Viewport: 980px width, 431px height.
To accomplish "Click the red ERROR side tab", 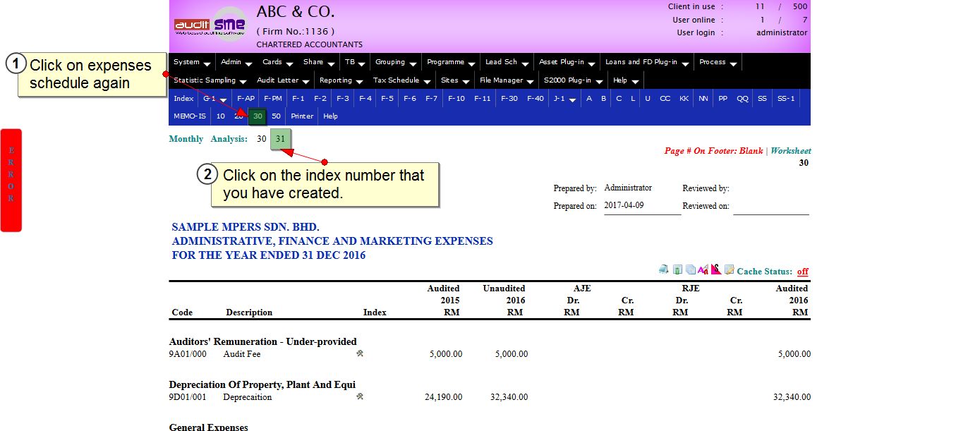I will (x=11, y=180).
